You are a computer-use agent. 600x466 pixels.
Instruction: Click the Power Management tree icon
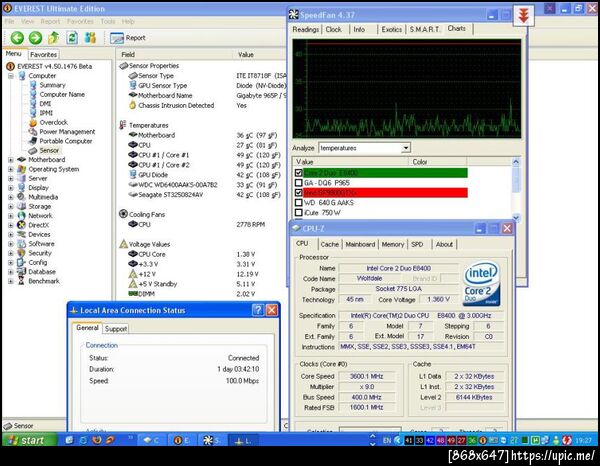point(33,132)
